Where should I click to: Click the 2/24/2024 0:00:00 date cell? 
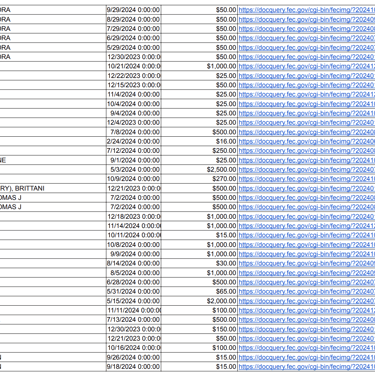[x=134, y=141]
